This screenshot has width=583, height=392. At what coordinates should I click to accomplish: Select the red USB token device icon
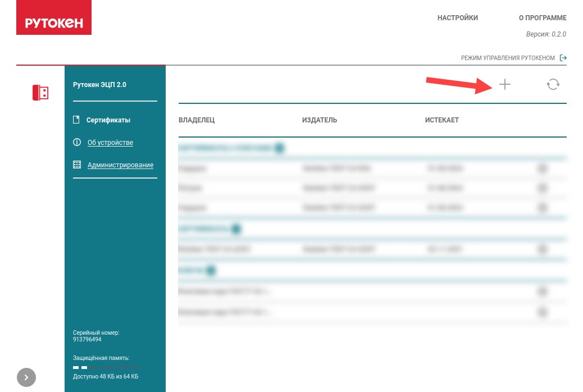(x=40, y=93)
